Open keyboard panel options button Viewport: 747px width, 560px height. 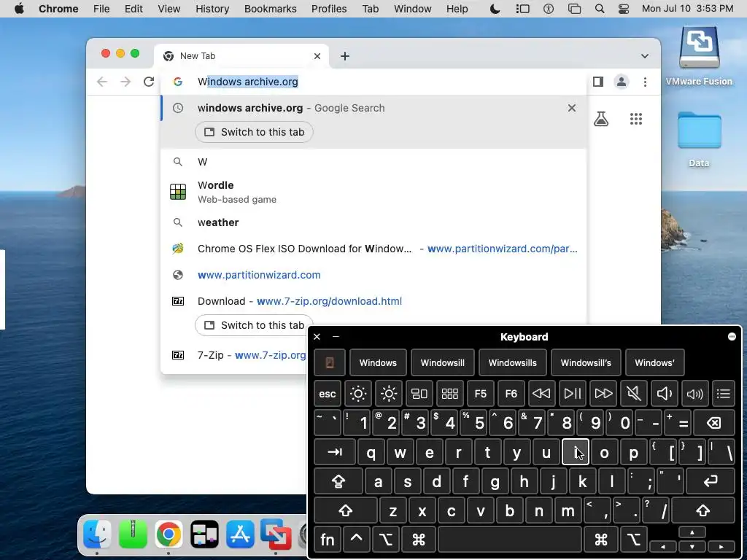point(732,337)
